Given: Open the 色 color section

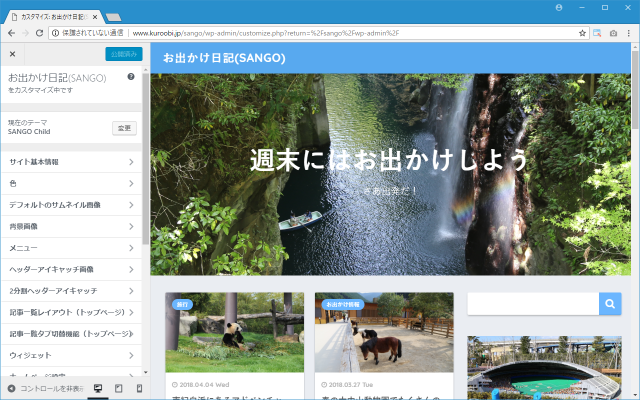Looking at the screenshot, I should [x=71, y=184].
